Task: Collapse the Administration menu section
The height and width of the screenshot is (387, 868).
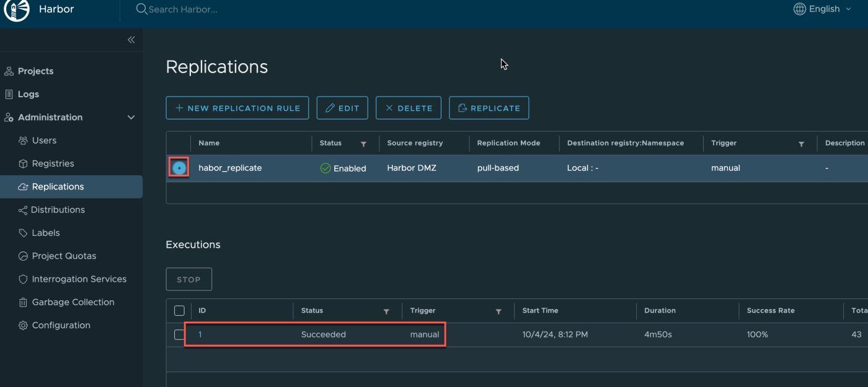Action: pyautogui.click(x=131, y=118)
